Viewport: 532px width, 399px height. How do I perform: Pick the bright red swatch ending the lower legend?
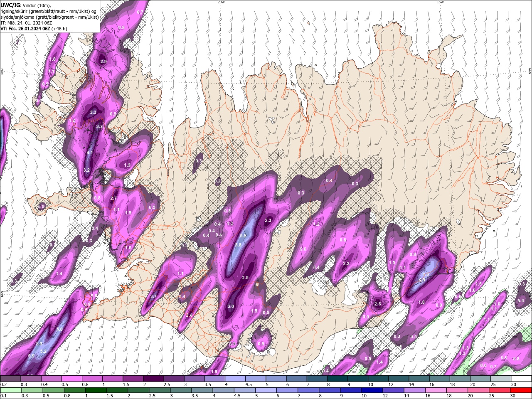[521, 390]
